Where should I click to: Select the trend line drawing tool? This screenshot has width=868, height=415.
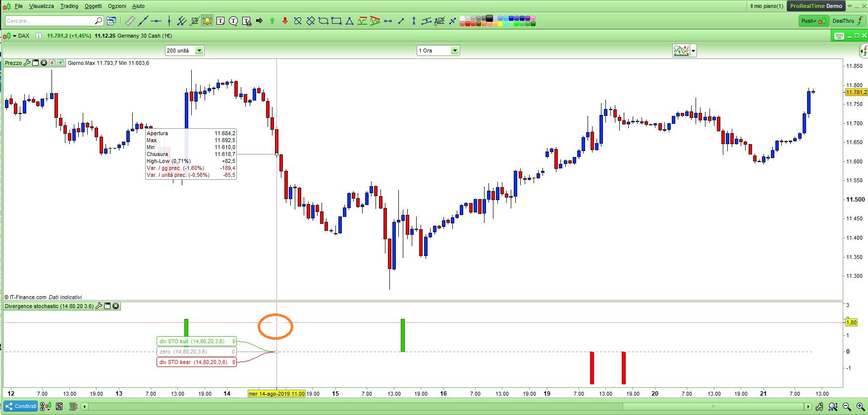[x=143, y=21]
